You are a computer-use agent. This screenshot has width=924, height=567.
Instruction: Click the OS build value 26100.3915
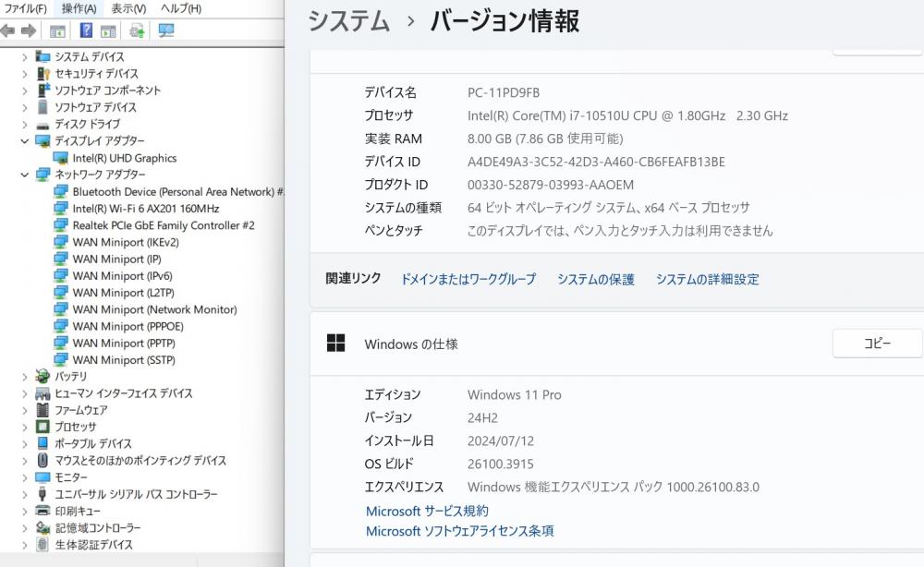coord(500,464)
